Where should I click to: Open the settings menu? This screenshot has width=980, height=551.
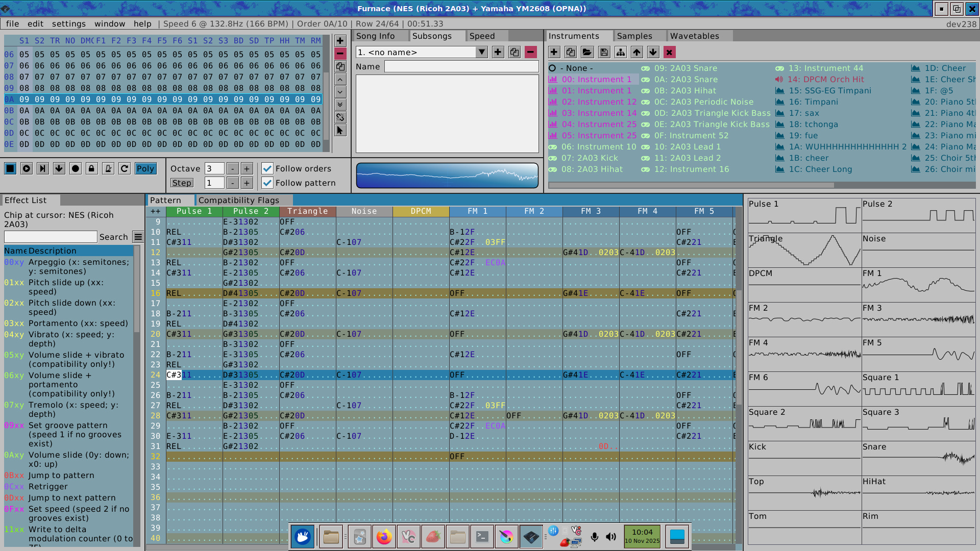coord(68,24)
